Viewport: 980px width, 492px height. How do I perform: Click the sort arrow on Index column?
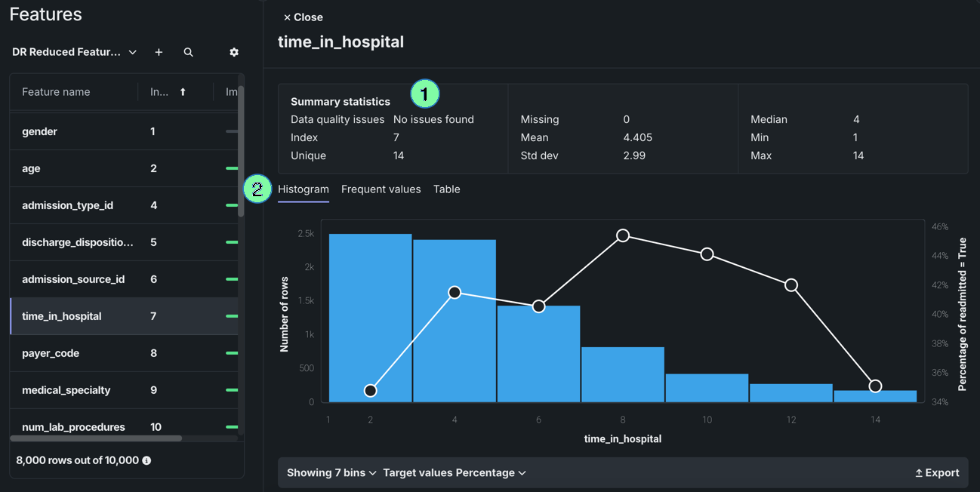click(183, 92)
